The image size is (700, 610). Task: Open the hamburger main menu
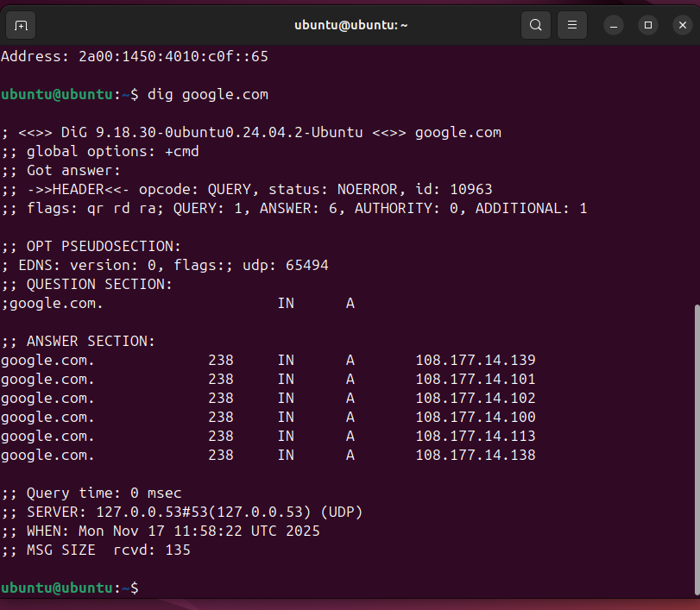click(x=571, y=25)
